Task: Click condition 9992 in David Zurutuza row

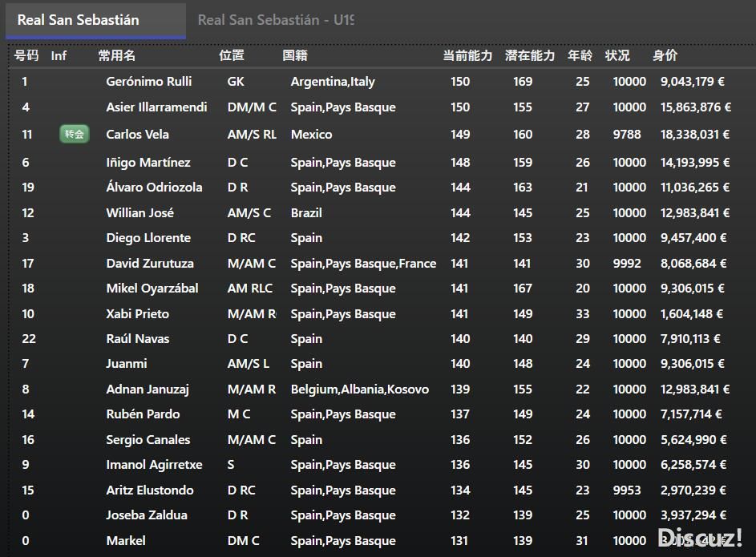Action: 627,264
